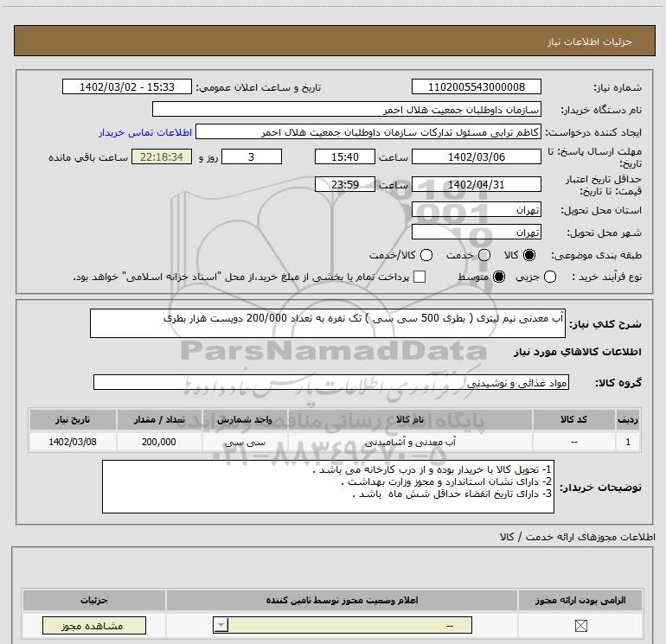The image size is (666, 644).
Task: Click the announcement date field 1402/03/02 - 15:33
Action: pyautogui.click(x=127, y=86)
